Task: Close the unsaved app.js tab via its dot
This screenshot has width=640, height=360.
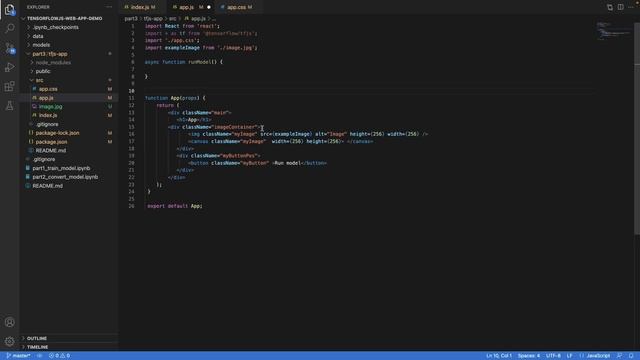Action: click(x=209, y=7)
